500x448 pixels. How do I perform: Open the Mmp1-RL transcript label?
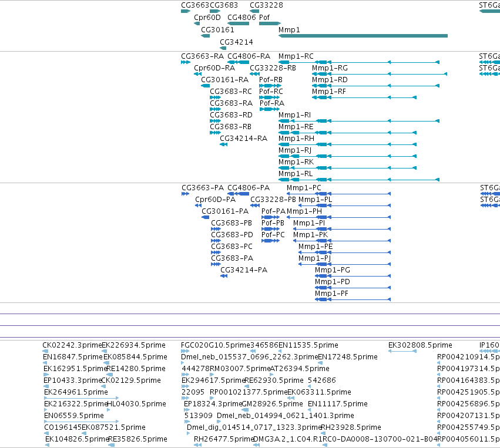[296, 174]
